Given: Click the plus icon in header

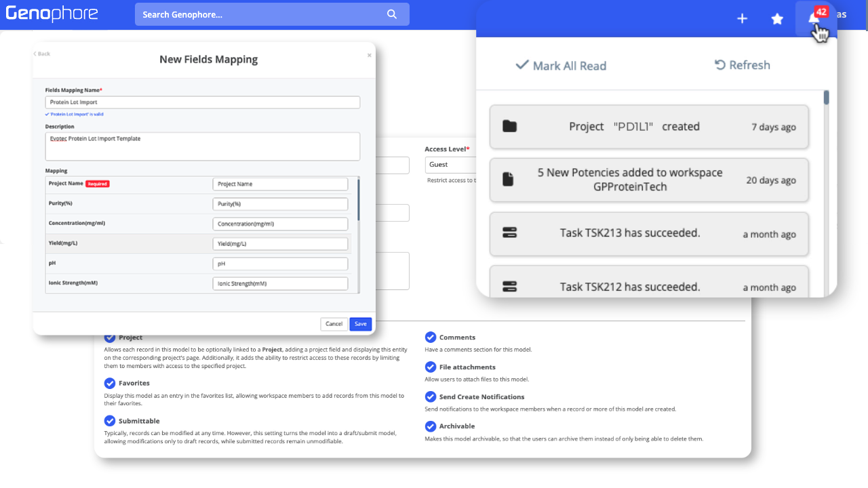Looking at the screenshot, I should coord(742,19).
